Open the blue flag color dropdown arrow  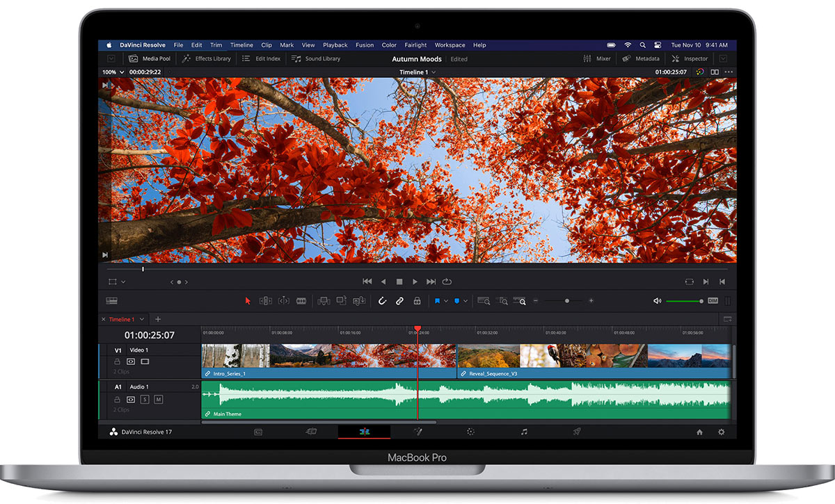[x=446, y=301]
